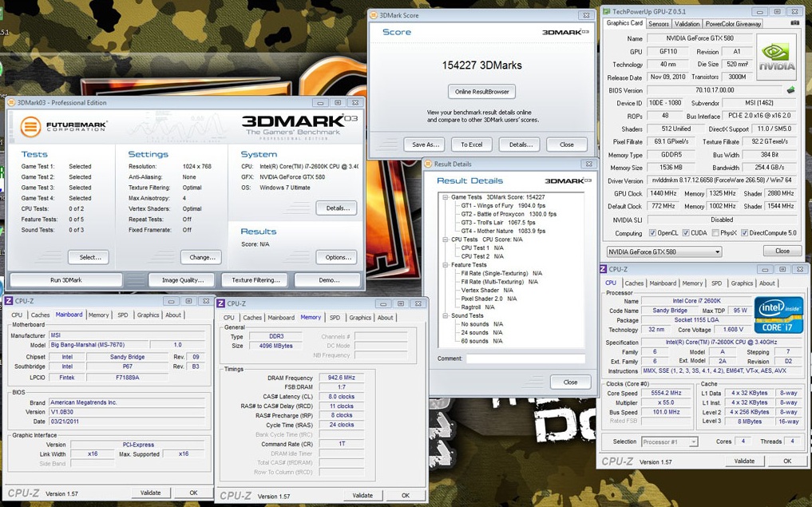This screenshot has height=507, width=812.
Task: Click the GPU-Z title bar icon
Action: click(607, 11)
